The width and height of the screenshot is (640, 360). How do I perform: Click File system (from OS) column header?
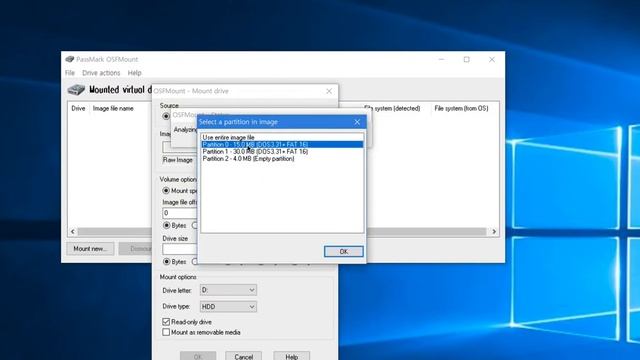(x=461, y=109)
